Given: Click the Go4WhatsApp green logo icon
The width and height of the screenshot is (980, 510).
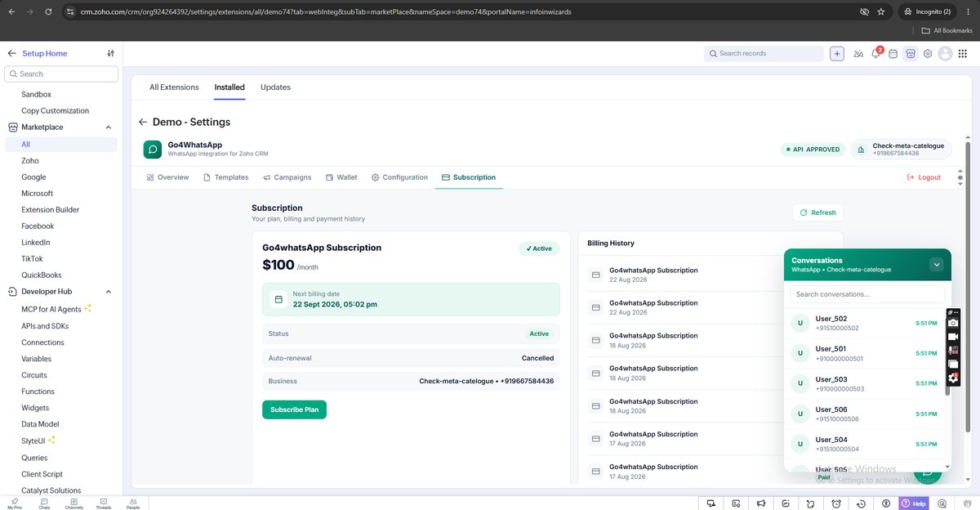Looking at the screenshot, I should point(153,150).
